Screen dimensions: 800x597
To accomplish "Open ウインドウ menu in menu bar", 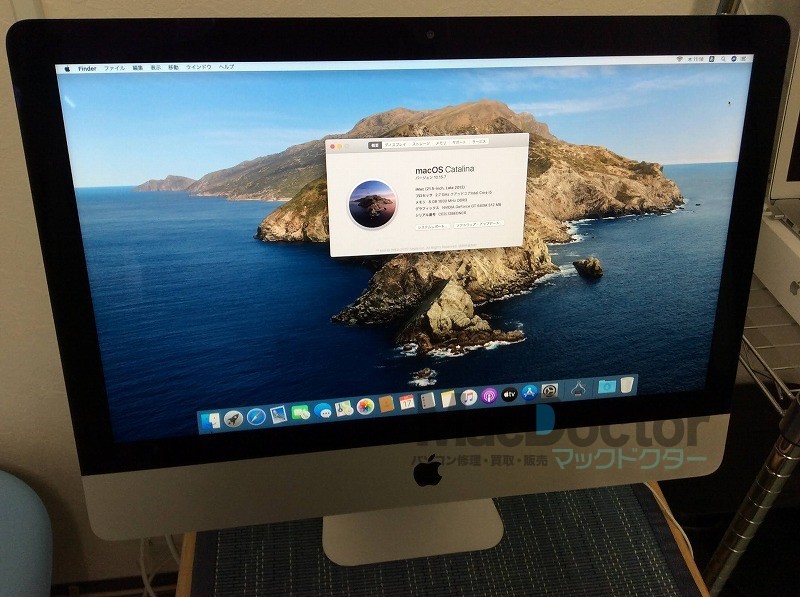I will click(198, 67).
